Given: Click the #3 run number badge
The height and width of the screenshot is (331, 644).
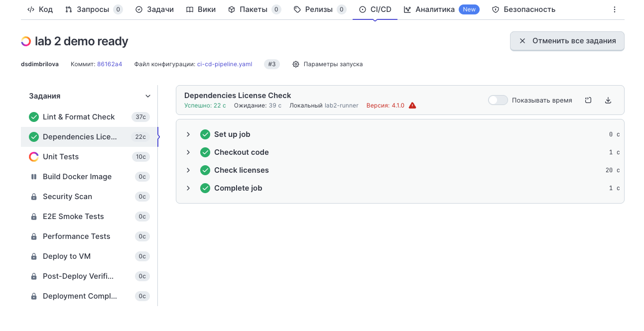Looking at the screenshot, I should tap(271, 64).
